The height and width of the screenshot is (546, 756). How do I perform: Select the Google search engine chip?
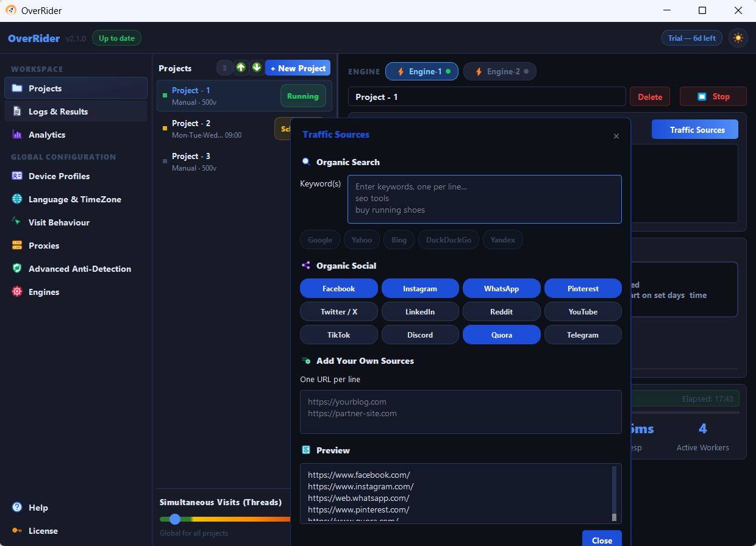click(x=320, y=239)
